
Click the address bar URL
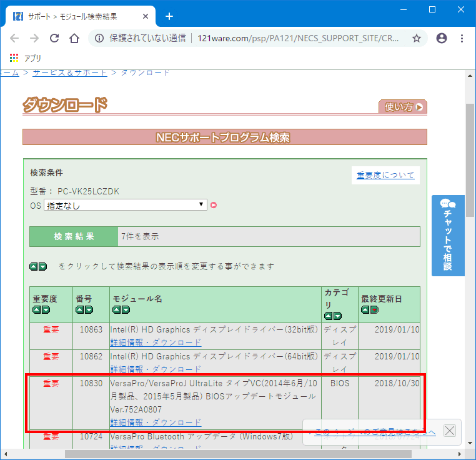click(298, 38)
